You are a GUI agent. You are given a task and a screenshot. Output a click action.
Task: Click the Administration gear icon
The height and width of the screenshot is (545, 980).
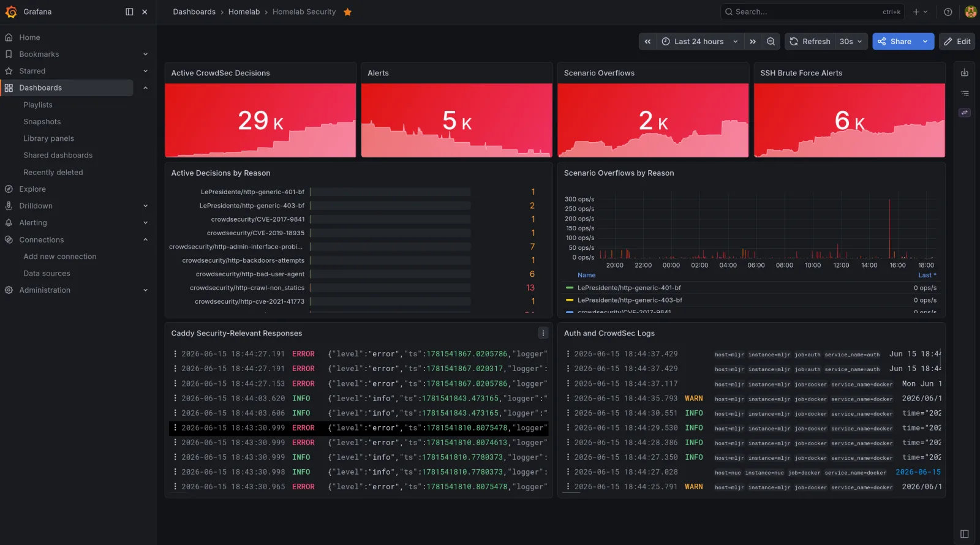coord(9,290)
